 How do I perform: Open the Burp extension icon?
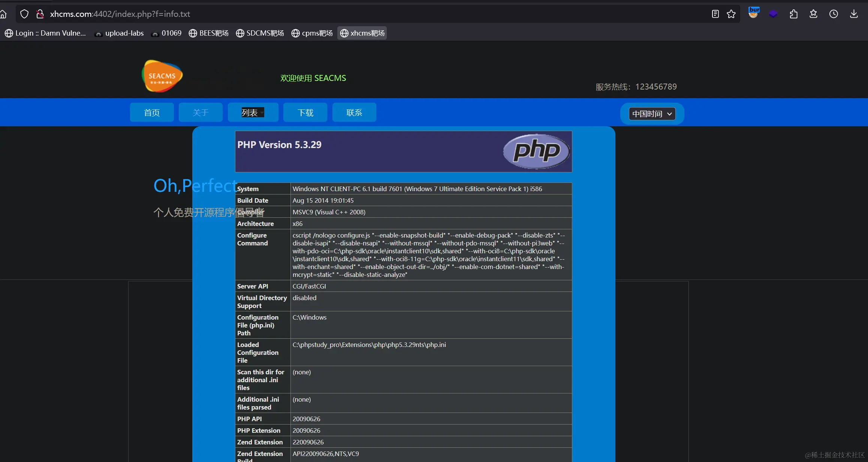click(x=754, y=13)
